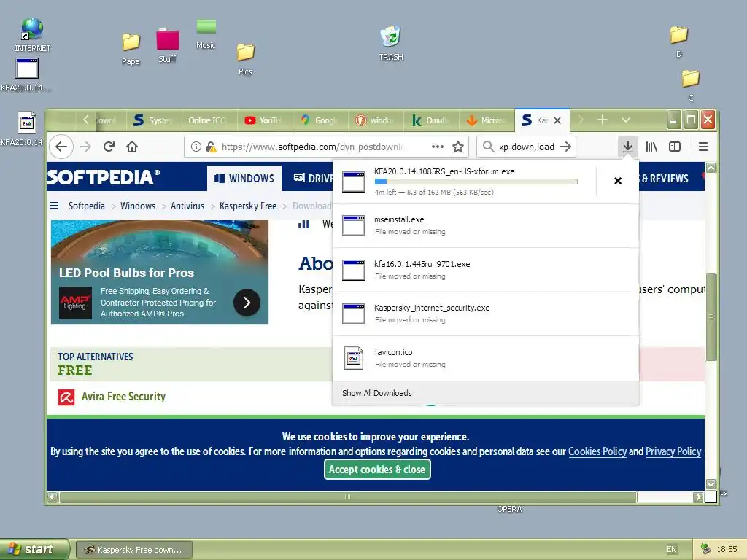Open the Cookies Policy link
Screen dimensions: 747x560
[x=597, y=451]
